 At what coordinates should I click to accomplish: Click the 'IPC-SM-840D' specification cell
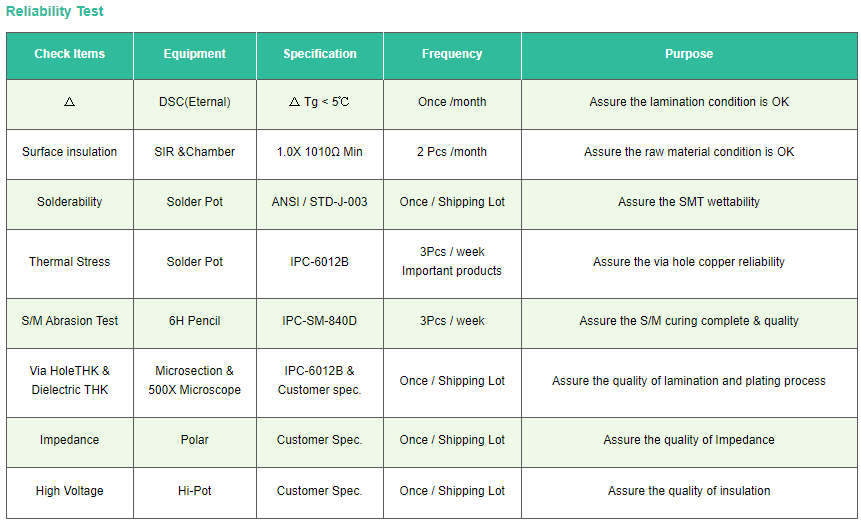click(x=320, y=321)
